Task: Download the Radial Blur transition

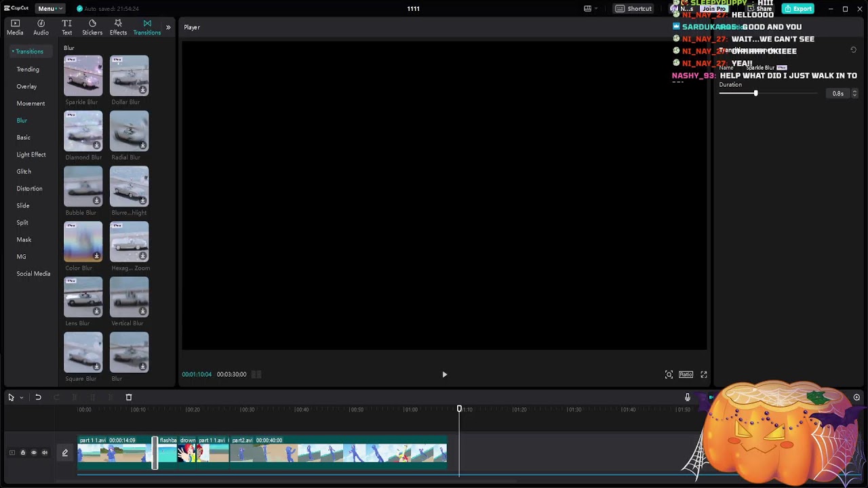Action: (x=142, y=145)
